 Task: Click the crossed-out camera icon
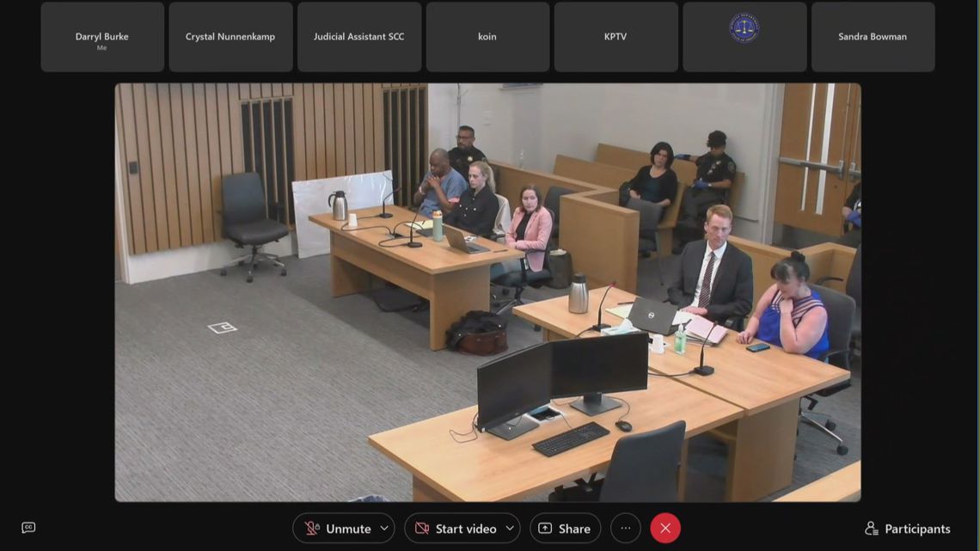(x=421, y=528)
